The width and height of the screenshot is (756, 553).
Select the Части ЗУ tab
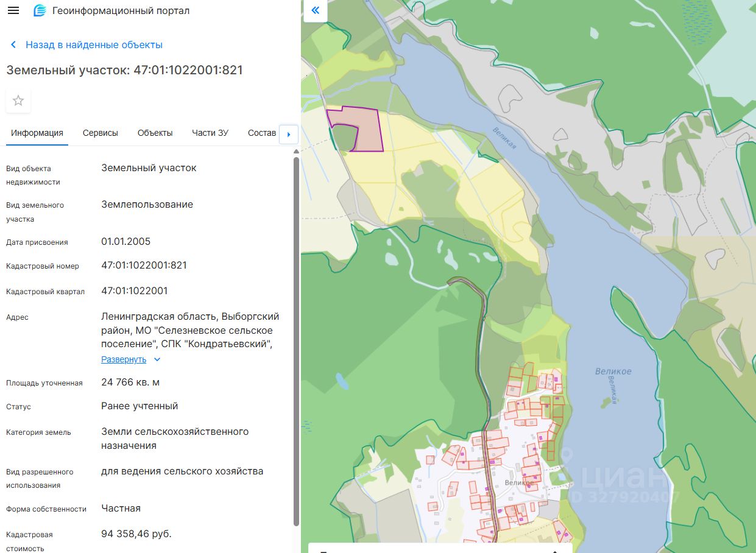210,133
